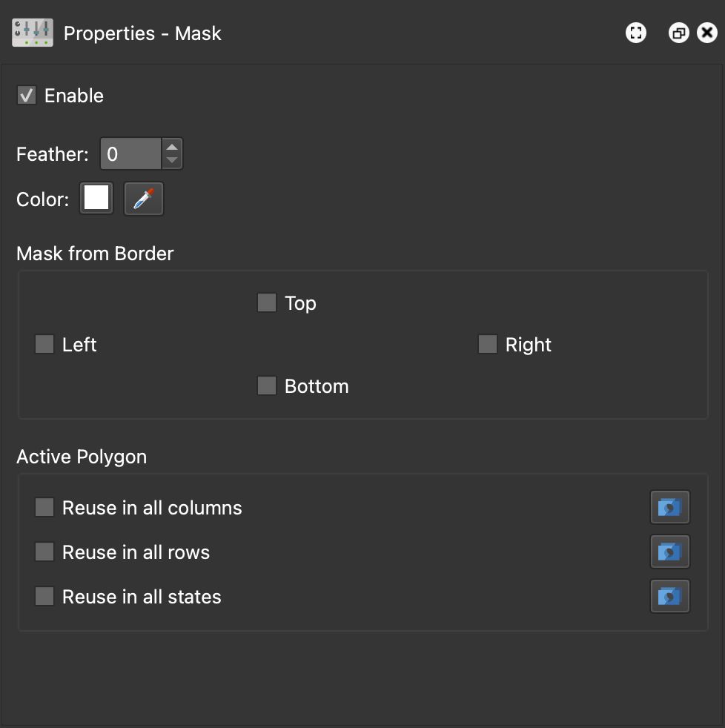Click the icon button beside Reuse in all columns

point(669,507)
